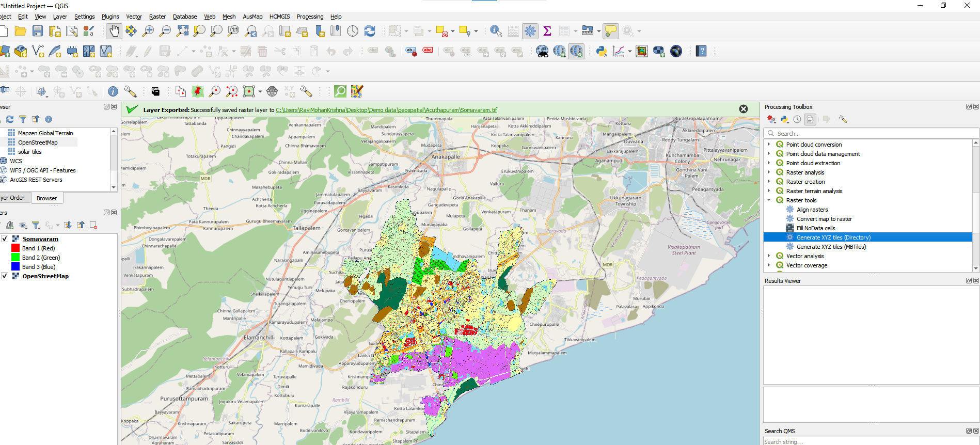The width and height of the screenshot is (980, 445).
Task: Select the Pan Map hand tool
Action: point(114,31)
